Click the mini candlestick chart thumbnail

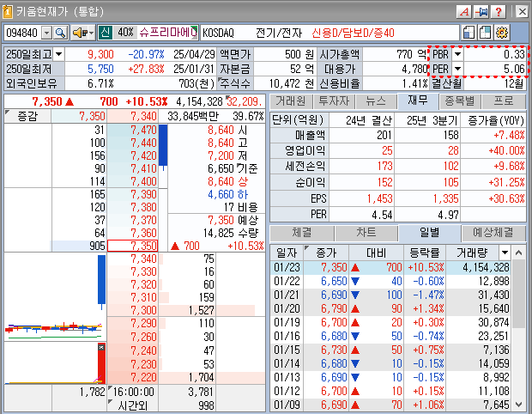[55, 297]
